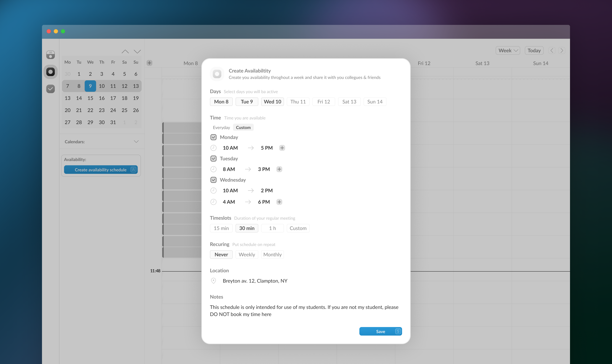Switch to the Everyday time tab

tap(221, 127)
